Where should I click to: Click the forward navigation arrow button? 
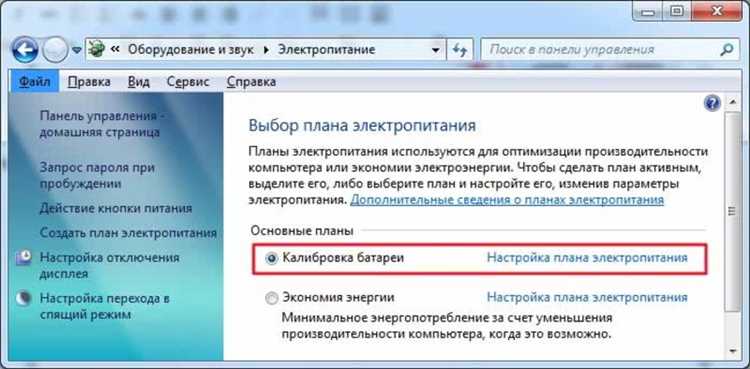(x=55, y=50)
